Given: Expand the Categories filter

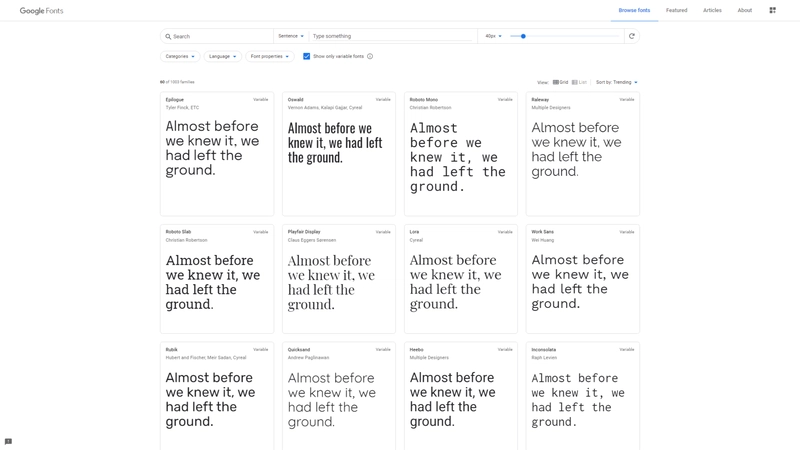Looking at the screenshot, I should click(x=180, y=57).
